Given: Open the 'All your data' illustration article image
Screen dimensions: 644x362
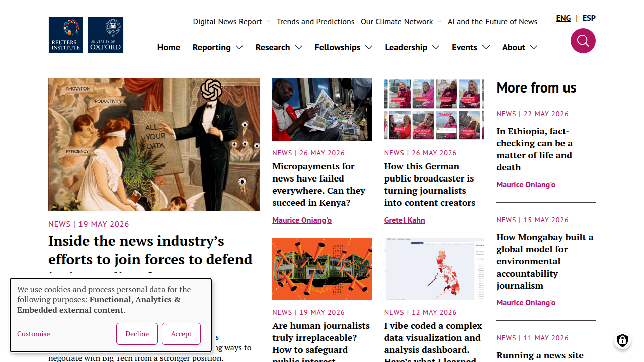Looking at the screenshot, I should [154, 145].
